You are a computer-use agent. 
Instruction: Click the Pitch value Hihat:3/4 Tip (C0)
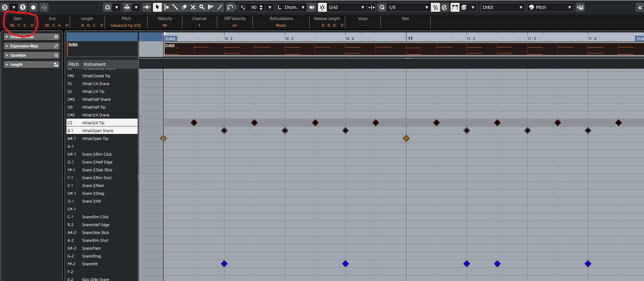click(x=126, y=25)
